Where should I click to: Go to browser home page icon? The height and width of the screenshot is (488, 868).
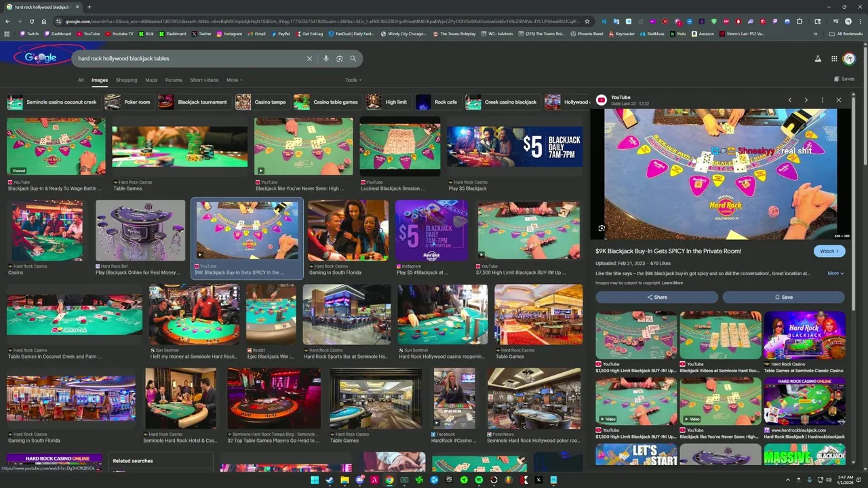[x=43, y=21]
